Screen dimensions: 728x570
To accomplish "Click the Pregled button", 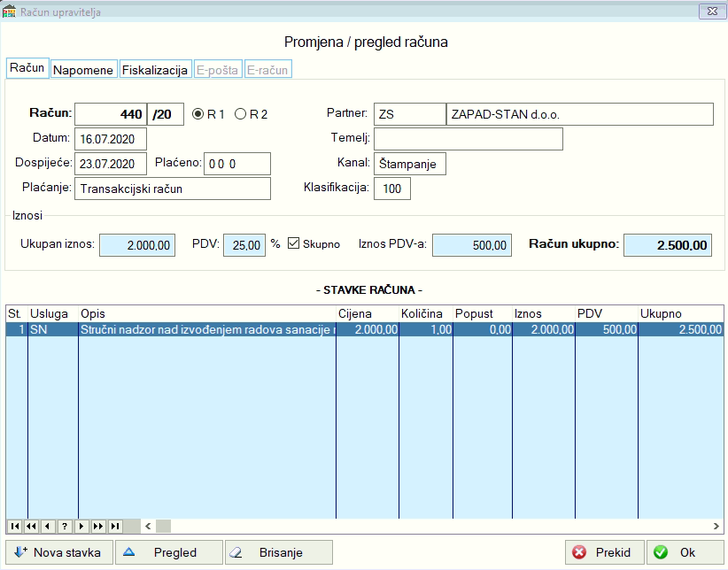I will 169,552.
